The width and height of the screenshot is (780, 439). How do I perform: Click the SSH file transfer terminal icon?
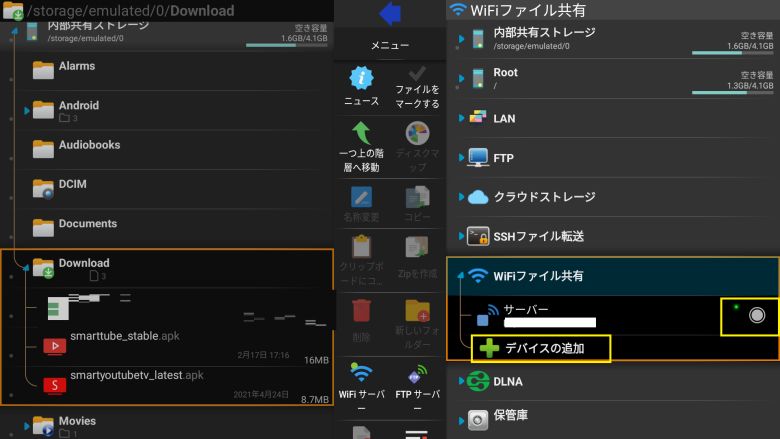[478, 236]
